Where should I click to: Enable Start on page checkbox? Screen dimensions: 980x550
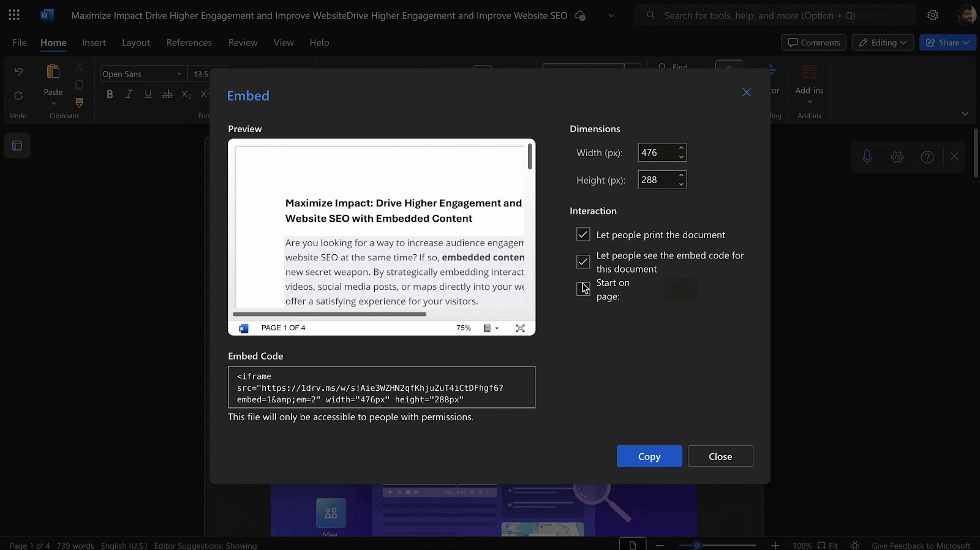click(583, 288)
